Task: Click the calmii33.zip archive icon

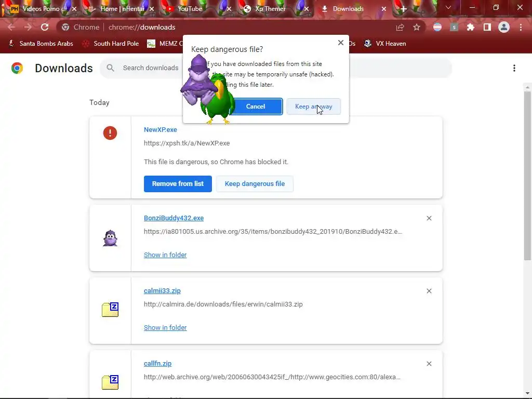Action: [110, 310]
